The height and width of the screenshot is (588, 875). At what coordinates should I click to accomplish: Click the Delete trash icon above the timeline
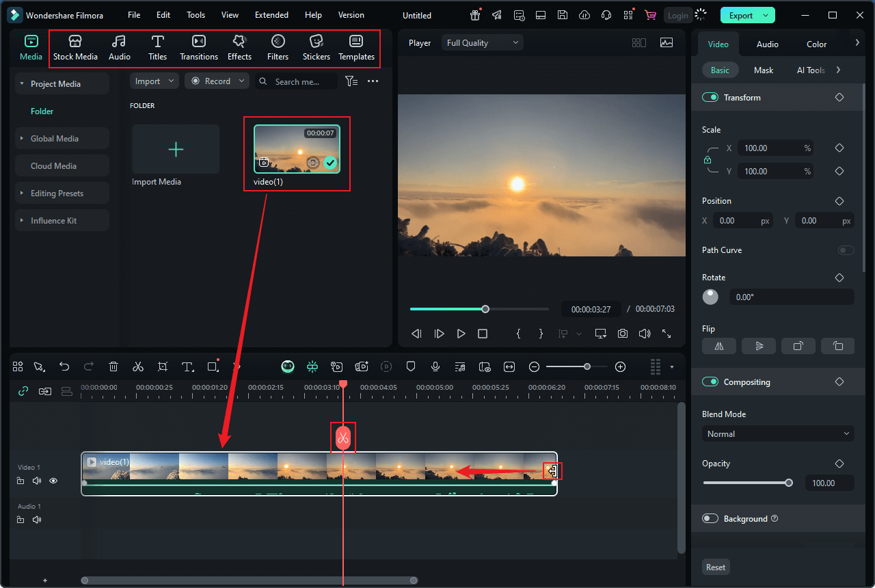tap(113, 366)
